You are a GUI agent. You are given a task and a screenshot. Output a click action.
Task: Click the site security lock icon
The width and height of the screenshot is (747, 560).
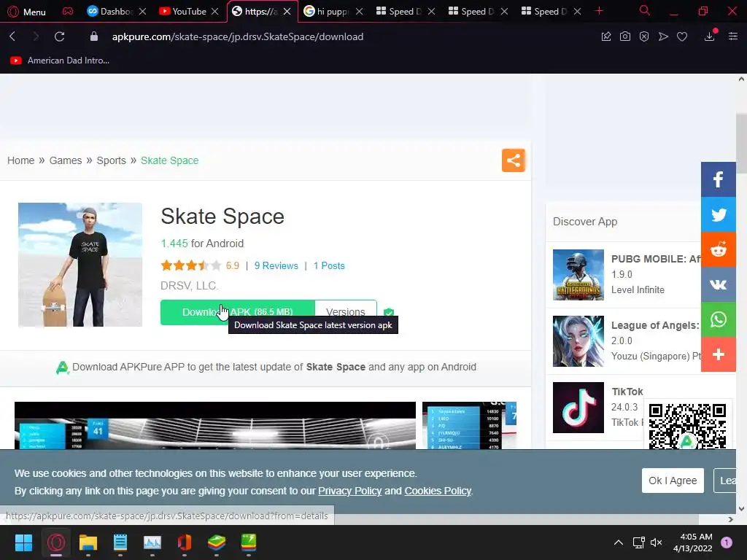94,36
